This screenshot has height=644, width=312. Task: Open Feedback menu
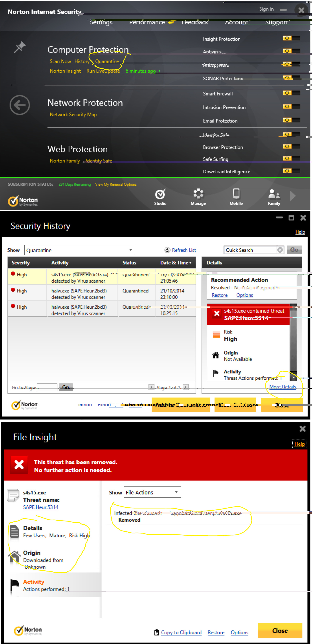click(x=195, y=22)
